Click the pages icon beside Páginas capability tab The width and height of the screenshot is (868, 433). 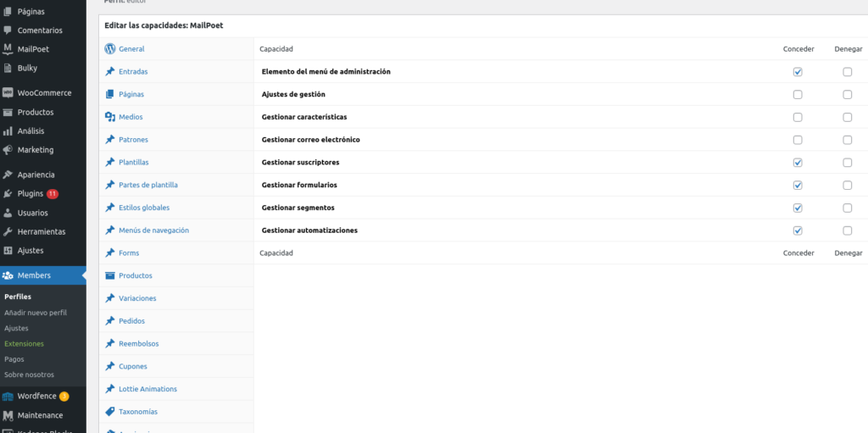[109, 94]
